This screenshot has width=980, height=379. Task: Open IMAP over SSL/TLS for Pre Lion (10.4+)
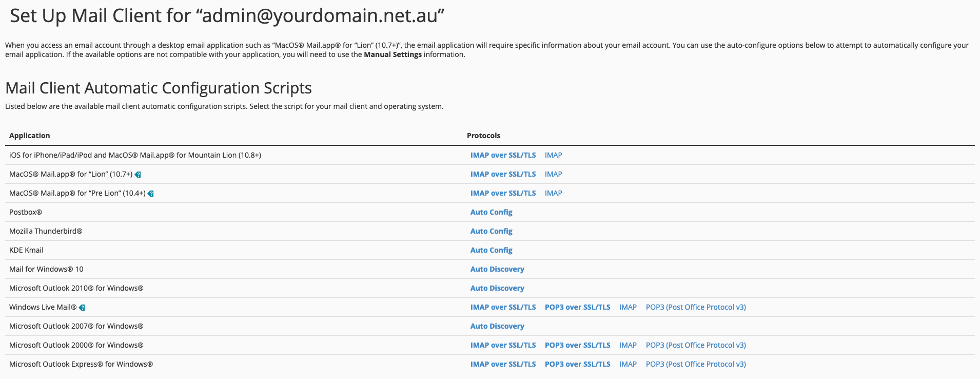503,193
